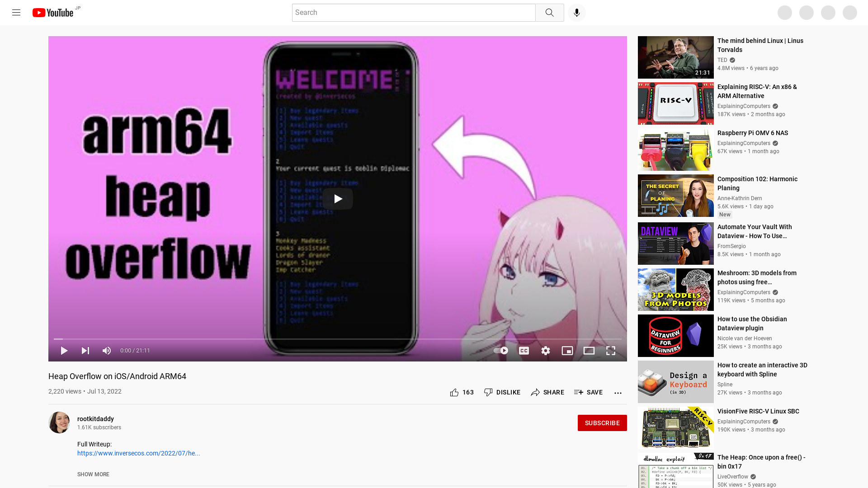868x488 pixels.
Task: Subscribe to rootkitdaddy's channel
Action: click(x=602, y=423)
